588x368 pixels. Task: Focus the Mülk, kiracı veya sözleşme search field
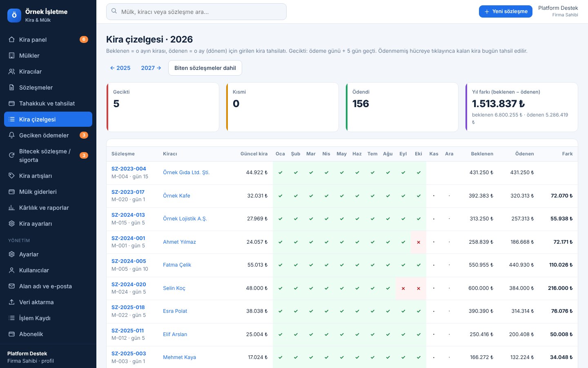pos(196,12)
